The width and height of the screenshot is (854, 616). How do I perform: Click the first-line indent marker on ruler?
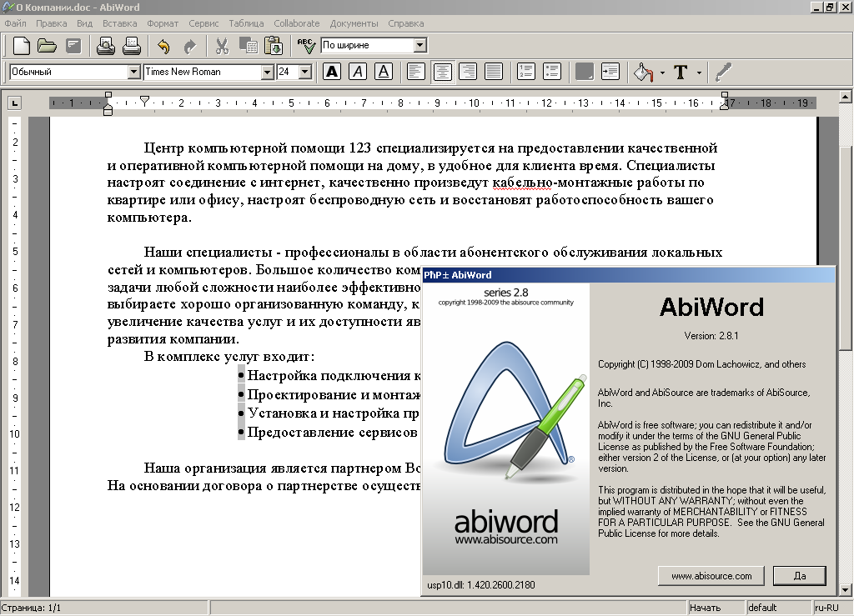click(144, 101)
